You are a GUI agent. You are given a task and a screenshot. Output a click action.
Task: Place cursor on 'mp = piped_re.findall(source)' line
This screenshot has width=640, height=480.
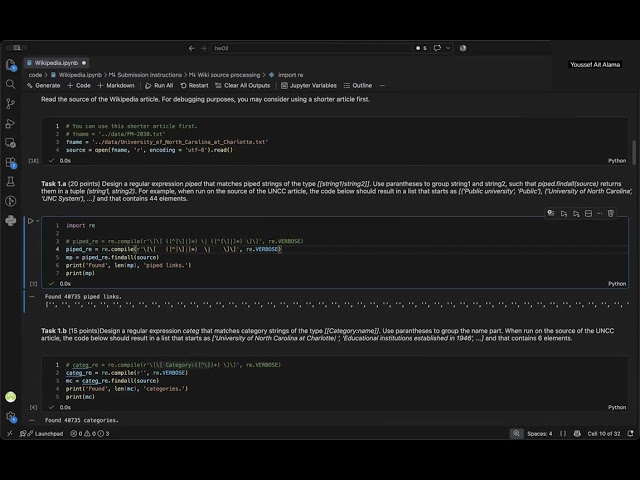(112, 257)
